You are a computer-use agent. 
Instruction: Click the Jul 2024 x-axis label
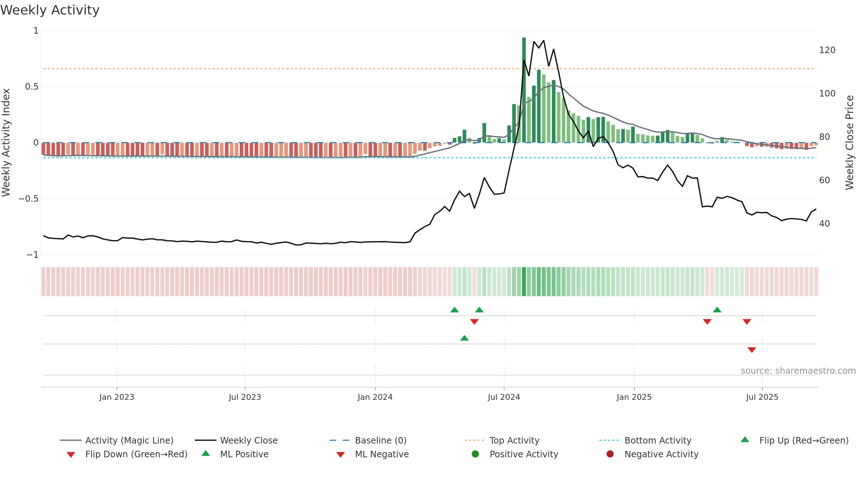click(504, 397)
